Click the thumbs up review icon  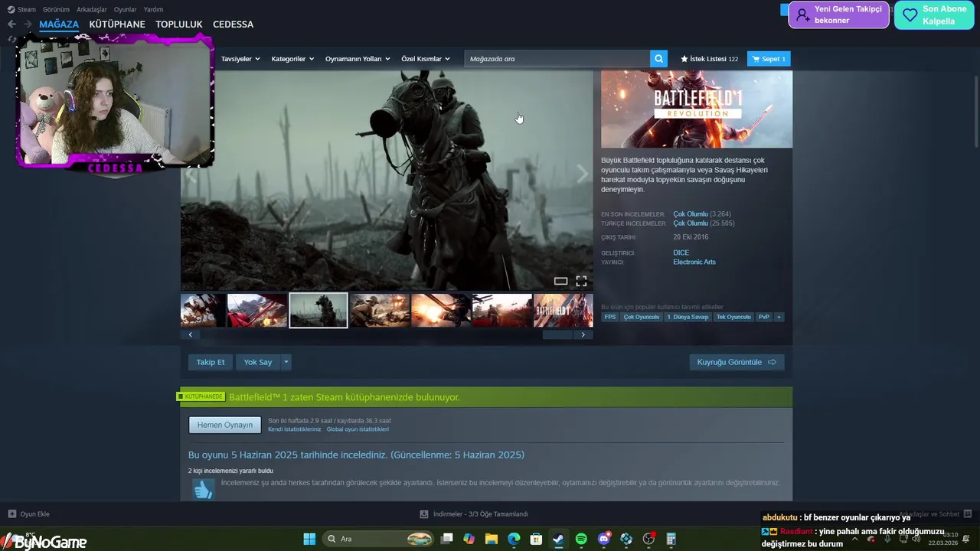tap(203, 489)
